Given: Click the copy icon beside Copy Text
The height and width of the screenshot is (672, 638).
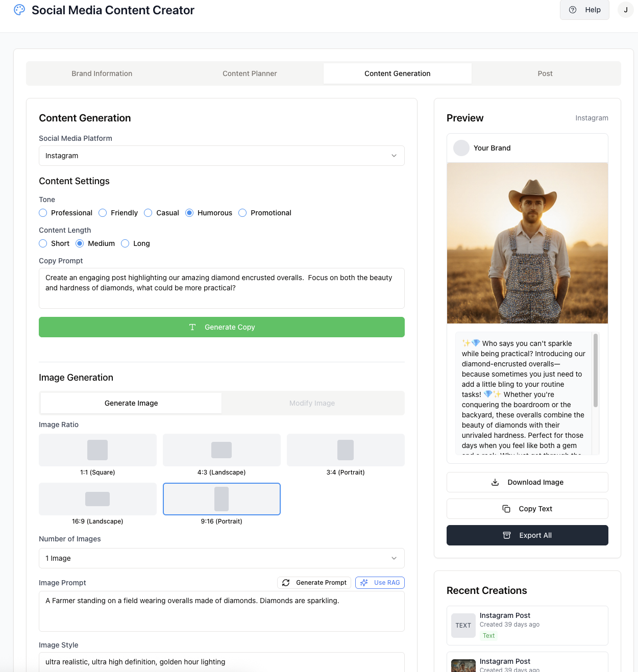Looking at the screenshot, I should 506,509.
